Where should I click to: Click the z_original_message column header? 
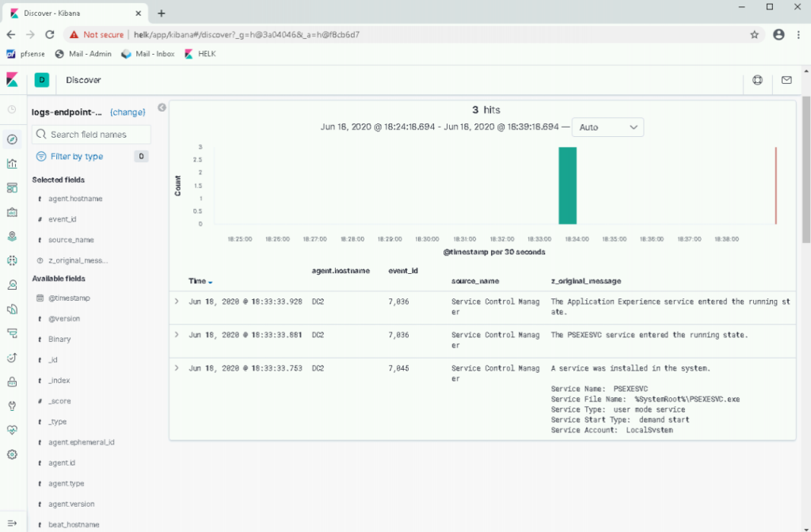tap(585, 281)
